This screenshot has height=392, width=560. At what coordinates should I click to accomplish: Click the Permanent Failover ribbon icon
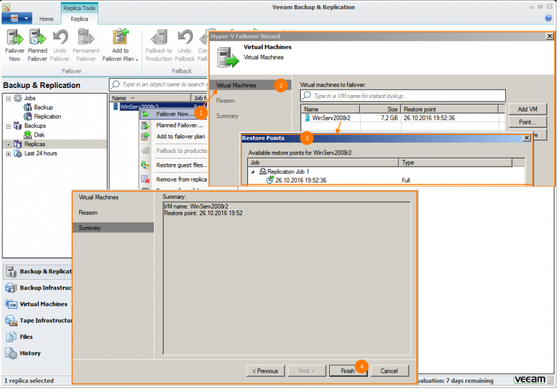[86, 38]
